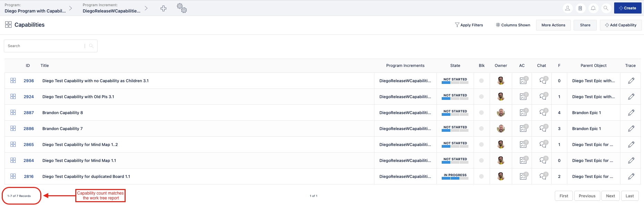Image resolution: width=644 pixels, height=206 pixels.
Task: Click the top-right magnifier search icon
Action: (x=606, y=8)
